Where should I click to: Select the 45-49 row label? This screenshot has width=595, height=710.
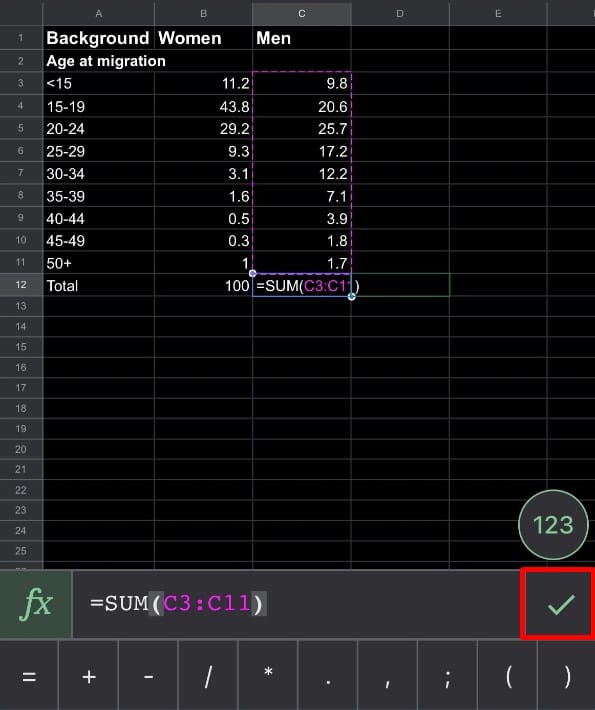point(99,240)
